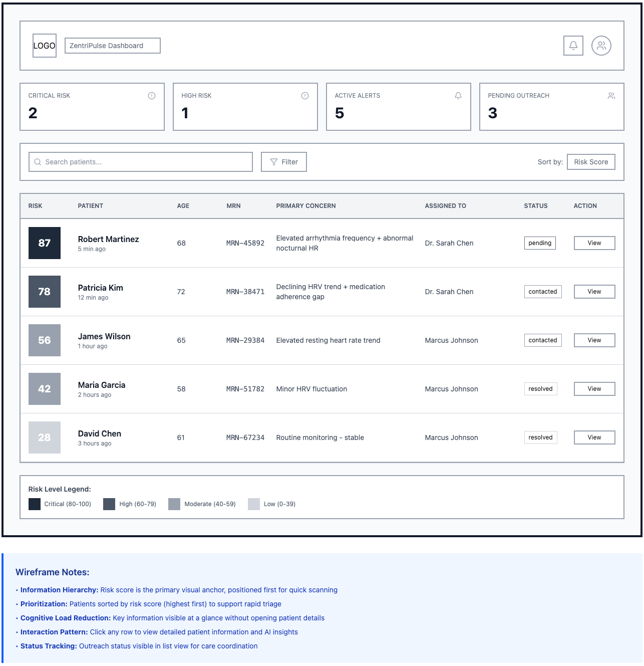Image resolution: width=644 pixels, height=666 pixels.
Task: Click the LOGO placeholder box
Action: click(x=45, y=46)
